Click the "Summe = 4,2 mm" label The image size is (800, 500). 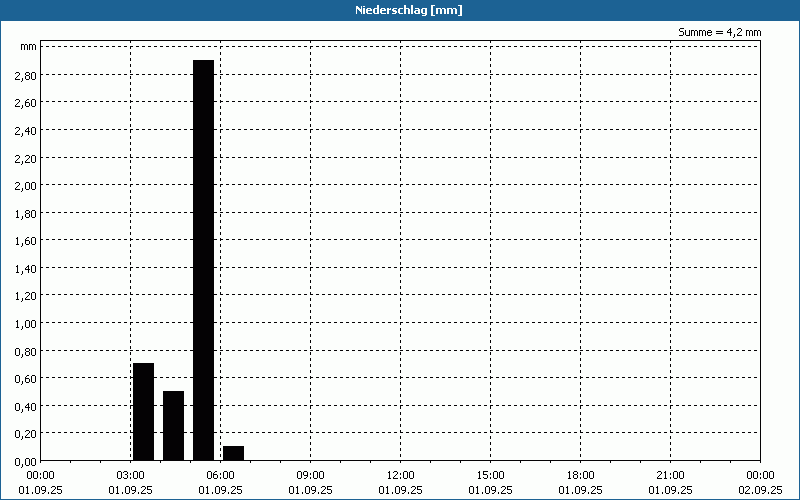coord(720,33)
